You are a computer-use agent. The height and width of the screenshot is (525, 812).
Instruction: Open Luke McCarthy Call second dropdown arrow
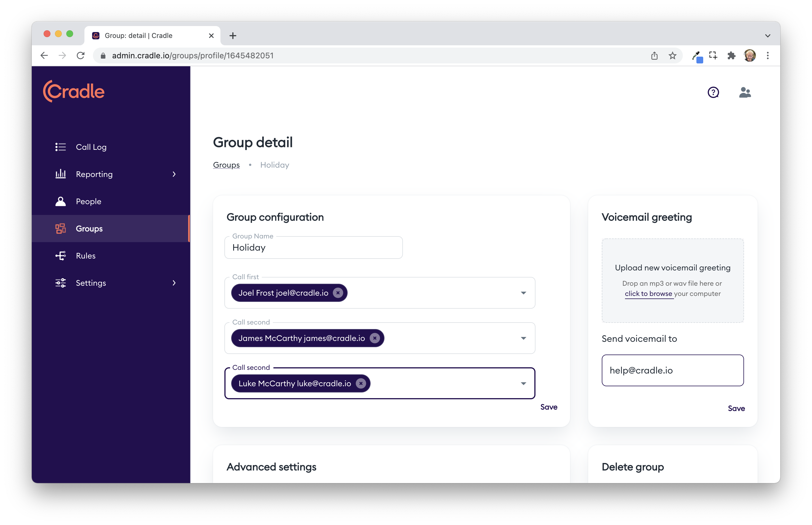523,383
